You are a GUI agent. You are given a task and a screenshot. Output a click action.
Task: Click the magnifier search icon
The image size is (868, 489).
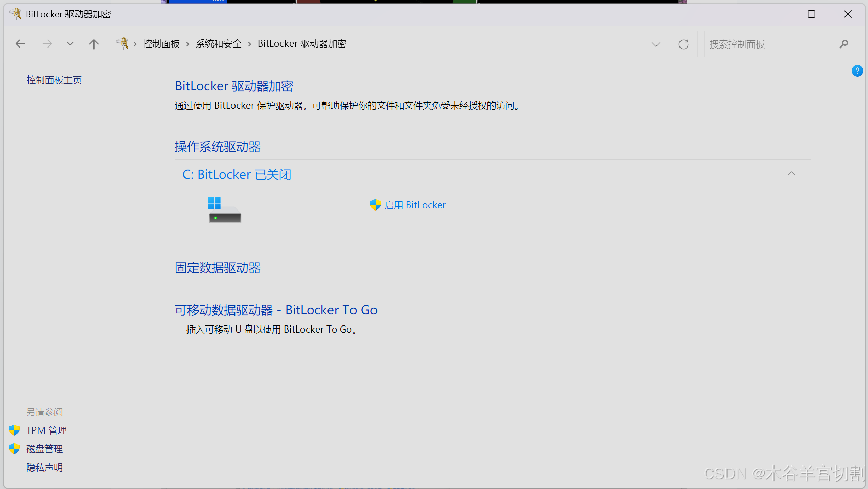(x=844, y=44)
